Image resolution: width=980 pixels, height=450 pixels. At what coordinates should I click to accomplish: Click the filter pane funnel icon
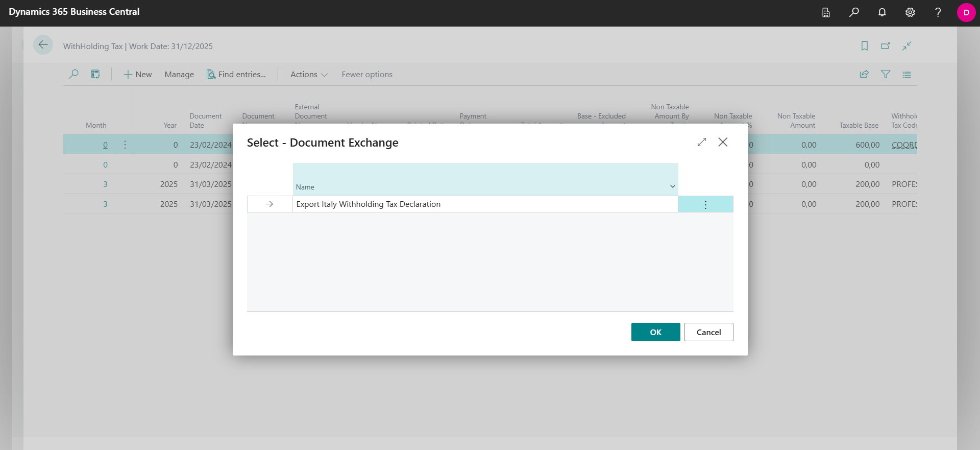pos(886,74)
